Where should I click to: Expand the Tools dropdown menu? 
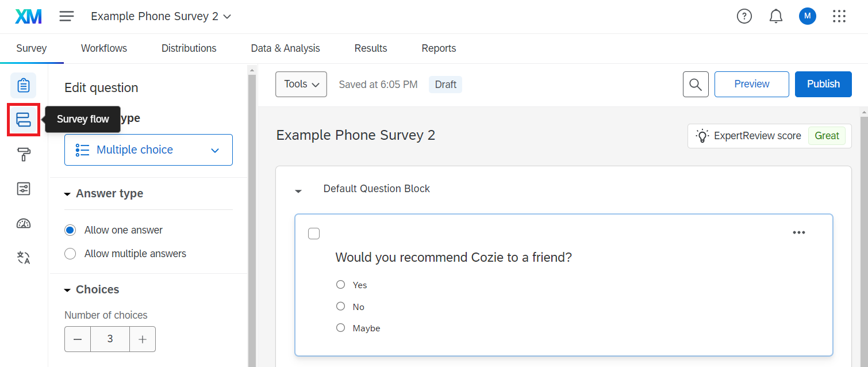click(301, 84)
